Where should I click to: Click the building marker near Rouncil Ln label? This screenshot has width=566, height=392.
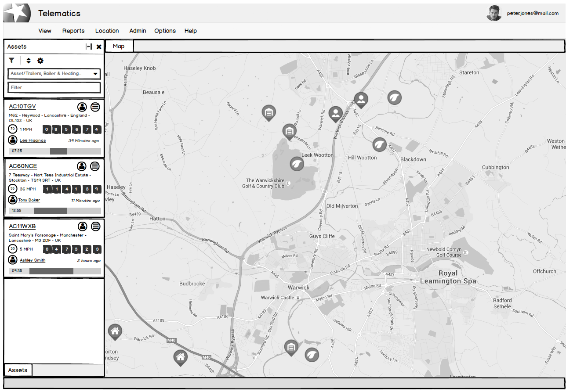click(269, 113)
